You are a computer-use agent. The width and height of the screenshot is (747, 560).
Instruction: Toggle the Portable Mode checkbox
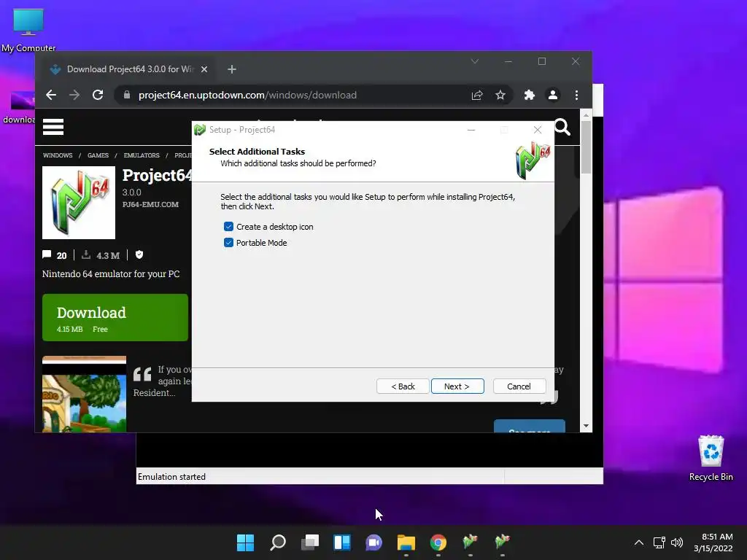tap(228, 243)
